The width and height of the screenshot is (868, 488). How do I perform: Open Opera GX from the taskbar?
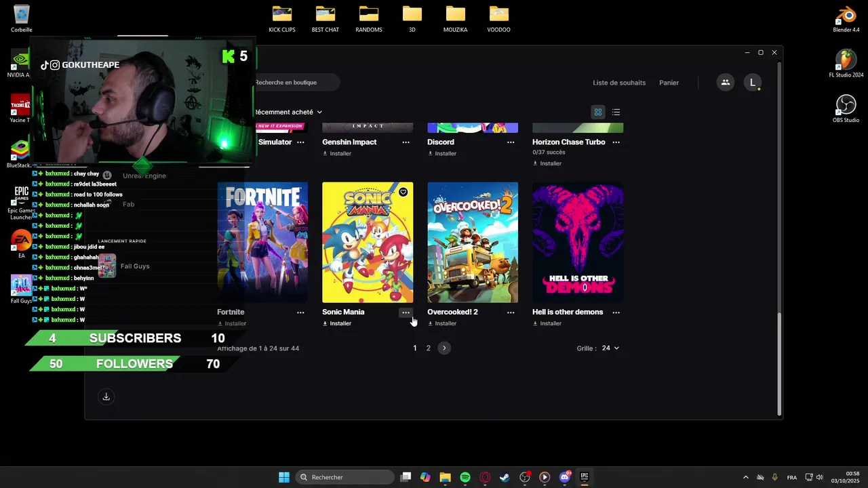[485, 477]
